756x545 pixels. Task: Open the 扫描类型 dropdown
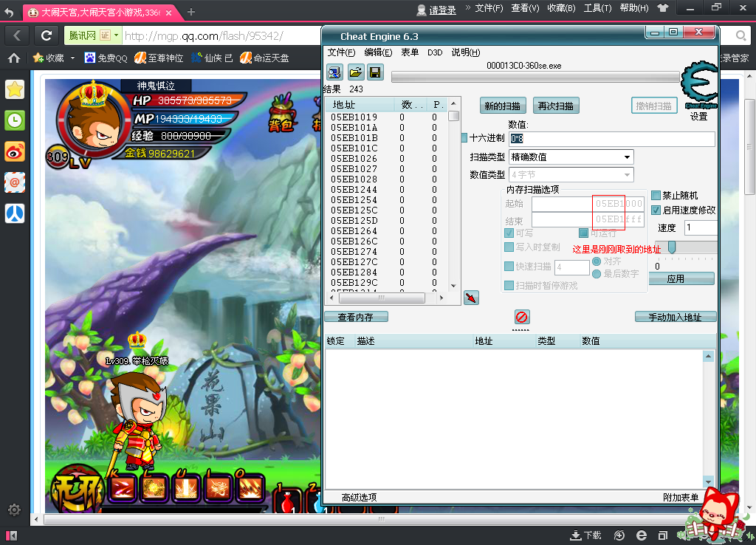point(571,157)
